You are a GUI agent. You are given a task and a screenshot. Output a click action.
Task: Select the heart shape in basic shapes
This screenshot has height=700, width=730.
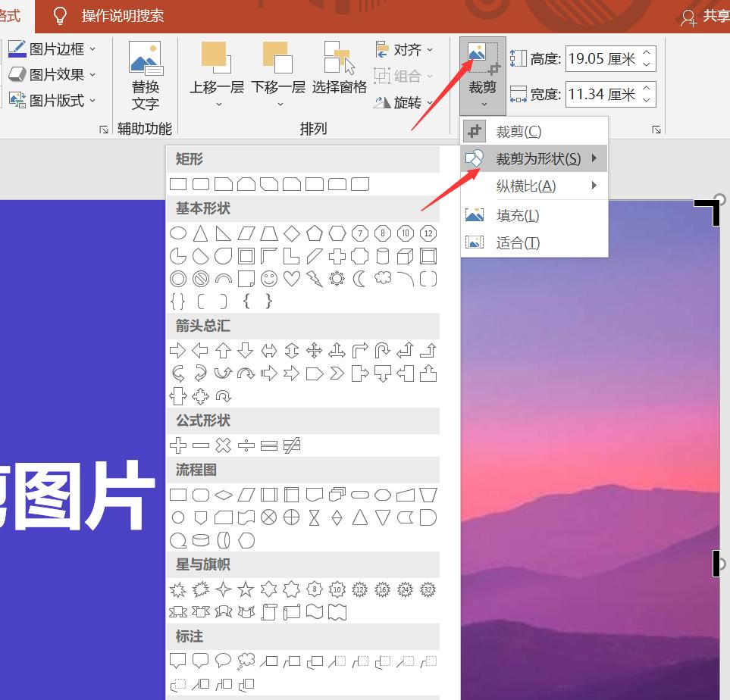(x=292, y=279)
